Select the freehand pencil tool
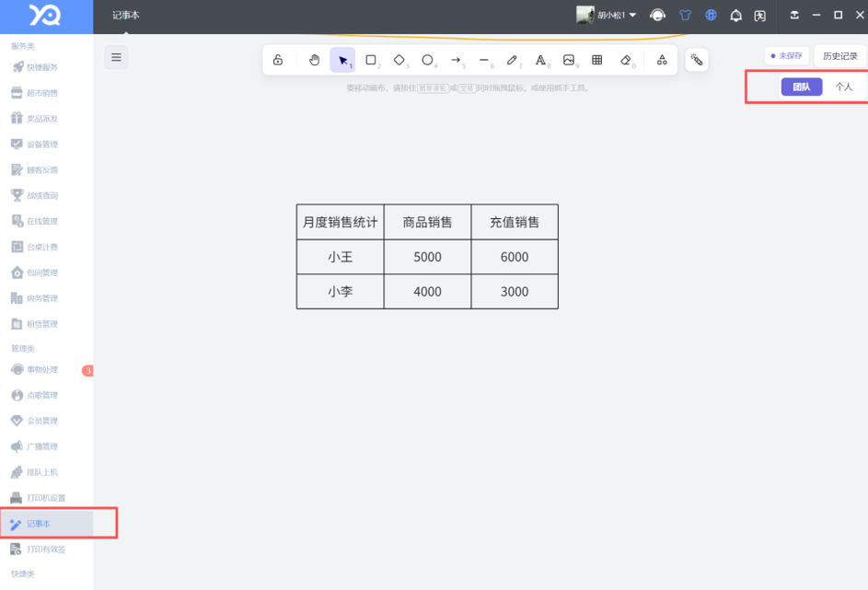Screen dimensions: 868x590 (x=512, y=60)
